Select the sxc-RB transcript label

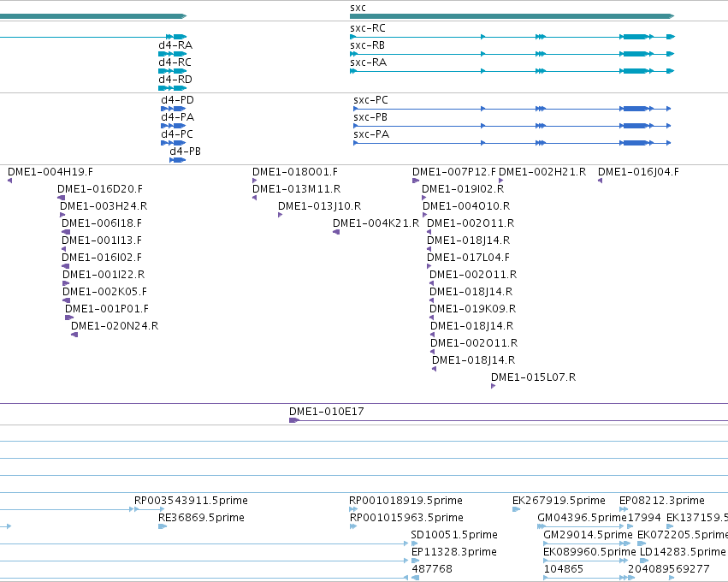(367, 45)
